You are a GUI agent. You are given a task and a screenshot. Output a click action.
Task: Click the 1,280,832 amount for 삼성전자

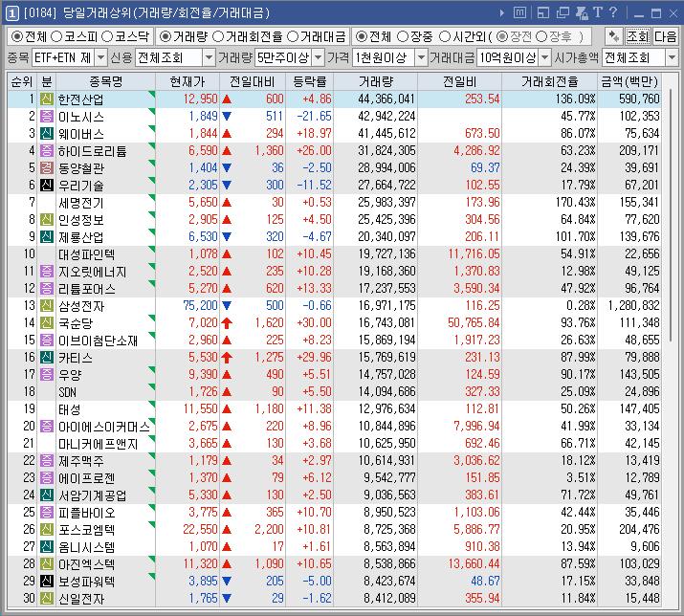pos(633,306)
